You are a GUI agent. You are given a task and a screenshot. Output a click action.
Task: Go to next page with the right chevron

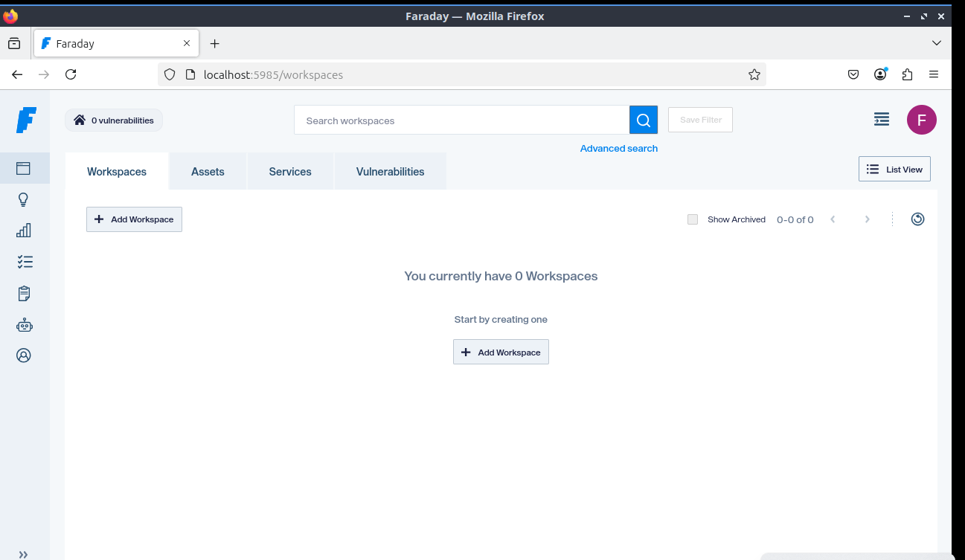pos(867,219)
